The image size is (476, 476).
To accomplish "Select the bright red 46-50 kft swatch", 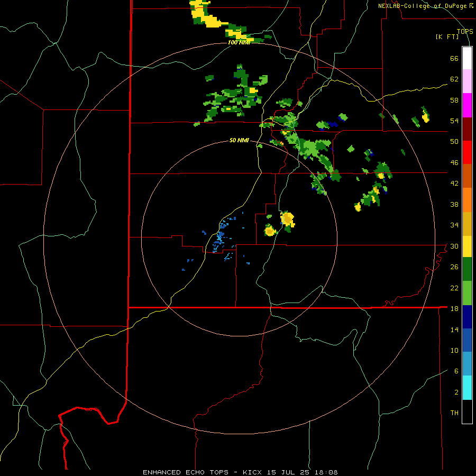I will pos(467,152).
